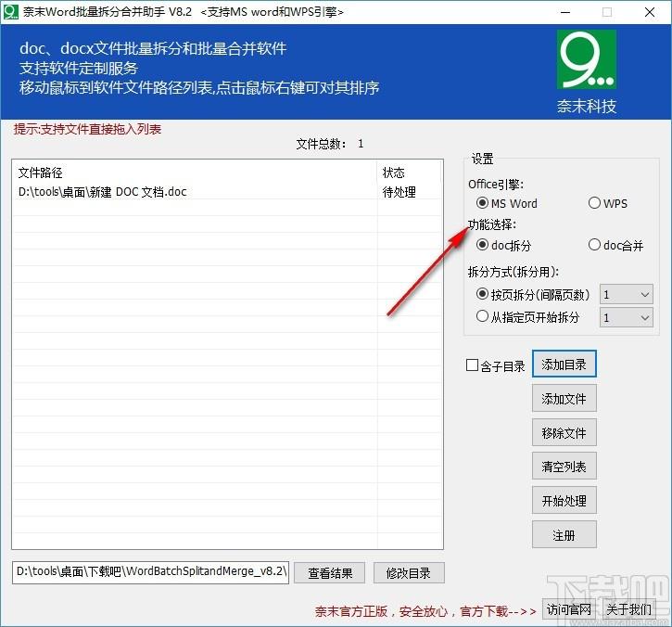Click the 添加文件 button
The width and height of the screenshot is (672, 627).
pyautogui.click(x=564, y=399)
